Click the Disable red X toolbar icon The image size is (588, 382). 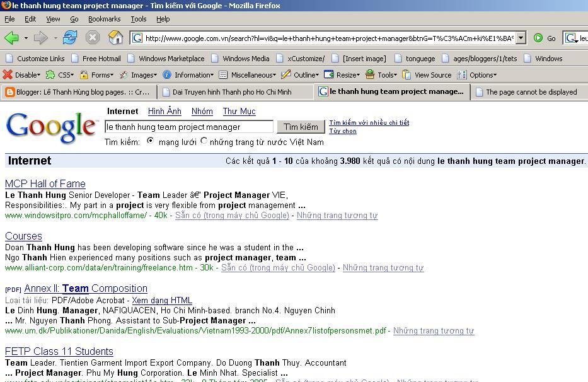tap(8, 74)
